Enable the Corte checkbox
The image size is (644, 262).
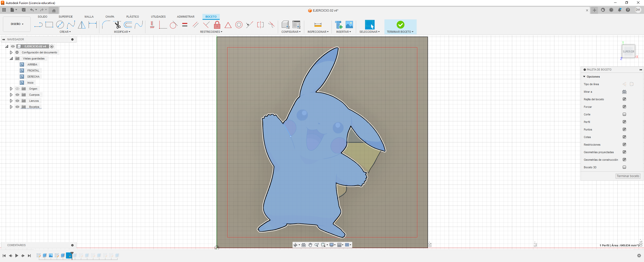point(624,114)
